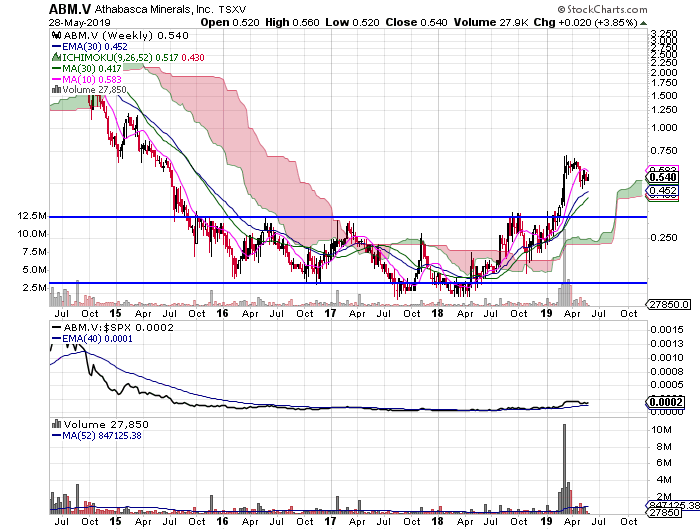Click the MA(10) 0.583 legend entry
The image size is (700, 530).
(x=87, y=79)
